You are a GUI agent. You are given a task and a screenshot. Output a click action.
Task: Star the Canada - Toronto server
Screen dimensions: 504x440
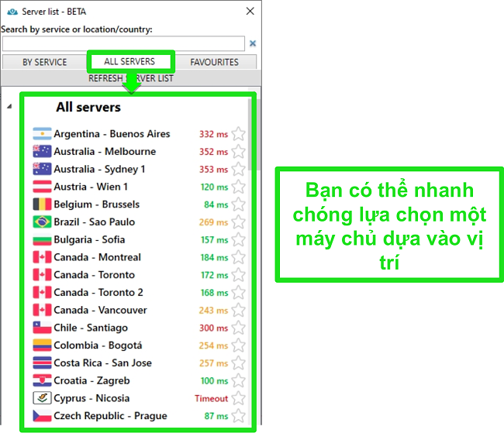coord(239,275)
